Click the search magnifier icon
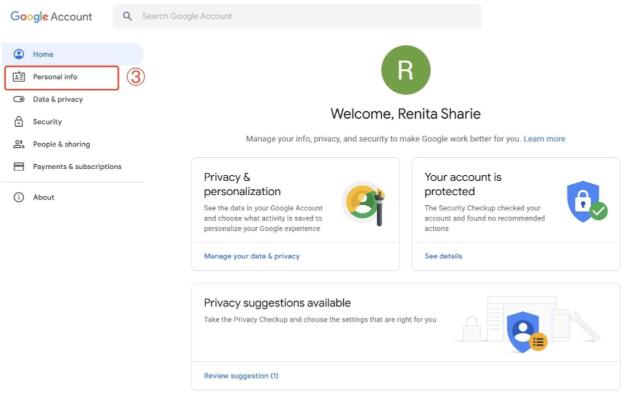Screen dimensions: 627x397 click(127, 16)
